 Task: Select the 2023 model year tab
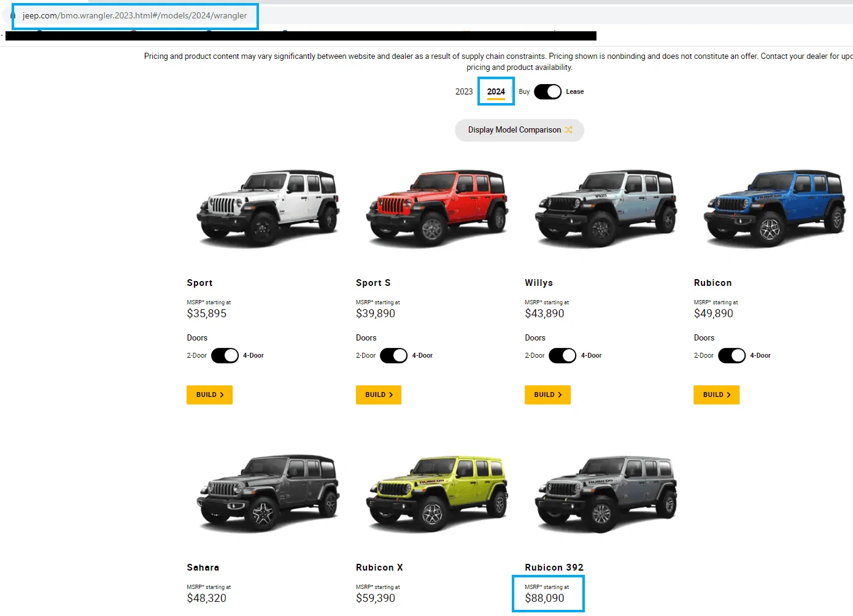pyautogui.click(x=464, y=91)
